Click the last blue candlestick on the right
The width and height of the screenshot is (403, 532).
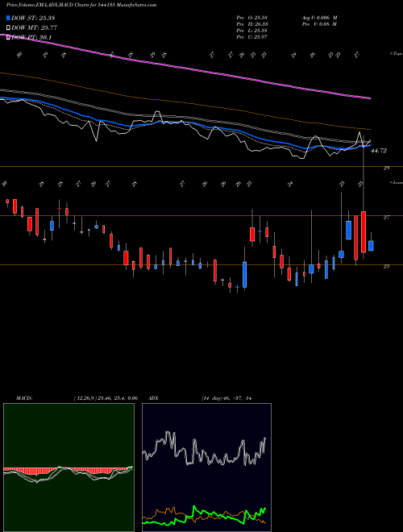[x=371, y=246]
